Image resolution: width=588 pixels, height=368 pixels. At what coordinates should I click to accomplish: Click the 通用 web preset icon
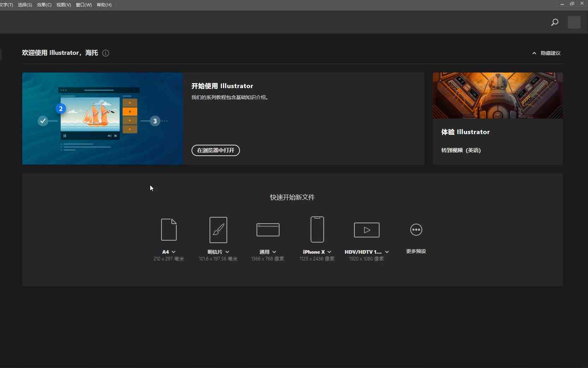(268, 230)
